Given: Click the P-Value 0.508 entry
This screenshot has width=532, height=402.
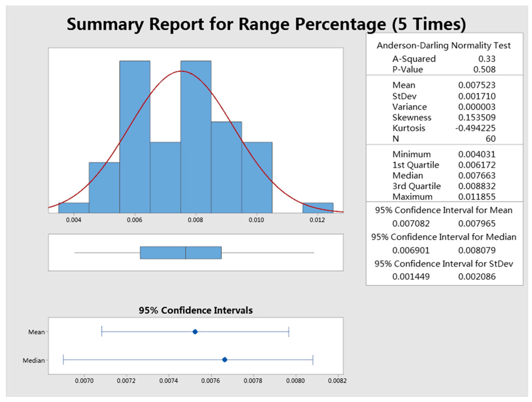Looking at the screenshot, I should click(484, 69).
